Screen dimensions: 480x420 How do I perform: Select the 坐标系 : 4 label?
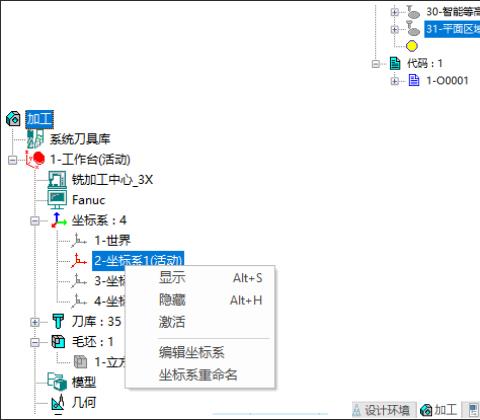click(x=99, y=220)
